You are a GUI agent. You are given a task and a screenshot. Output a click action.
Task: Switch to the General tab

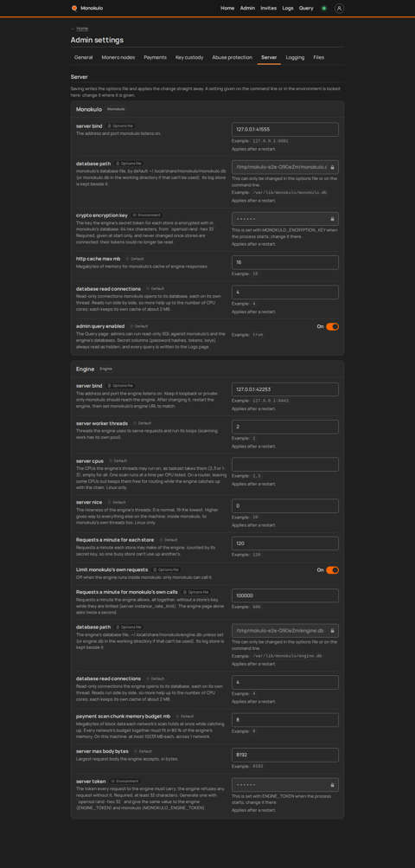[84, 58]
